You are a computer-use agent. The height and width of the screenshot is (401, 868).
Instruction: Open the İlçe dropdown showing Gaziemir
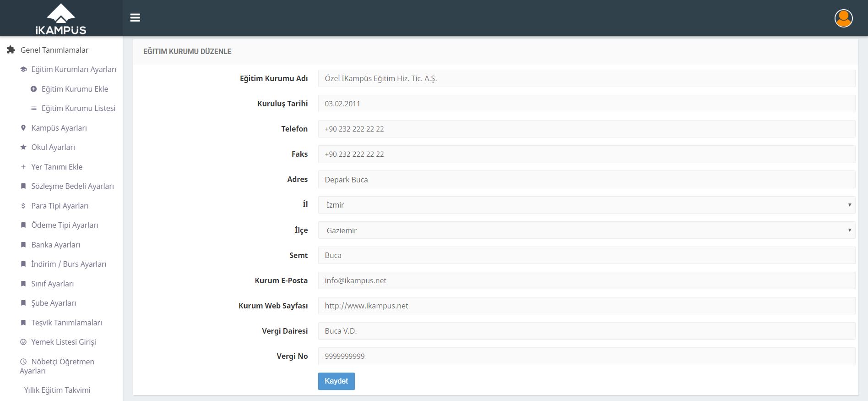coord(586,230)
